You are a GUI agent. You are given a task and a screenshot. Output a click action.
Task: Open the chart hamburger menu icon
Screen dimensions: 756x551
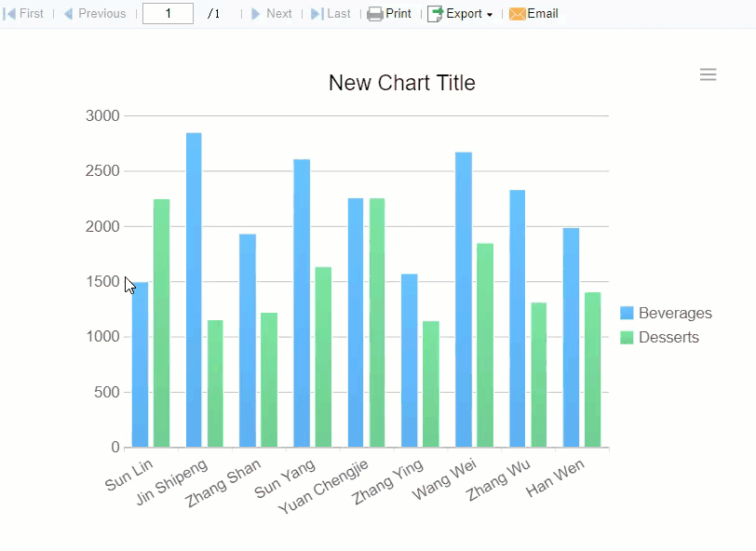(x=708, y=74)
